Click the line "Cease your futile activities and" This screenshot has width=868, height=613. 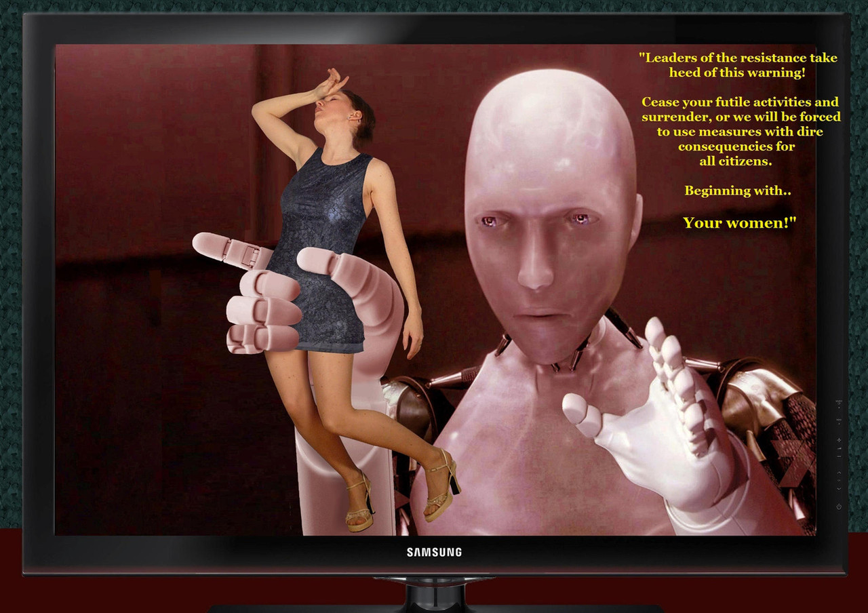[740, 102]
